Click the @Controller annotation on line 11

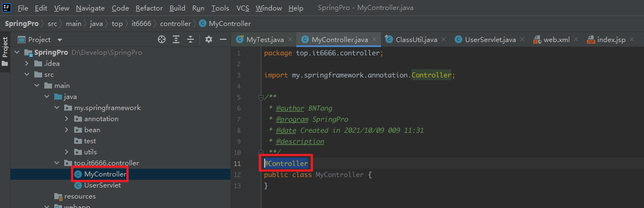tap(286, 163)
